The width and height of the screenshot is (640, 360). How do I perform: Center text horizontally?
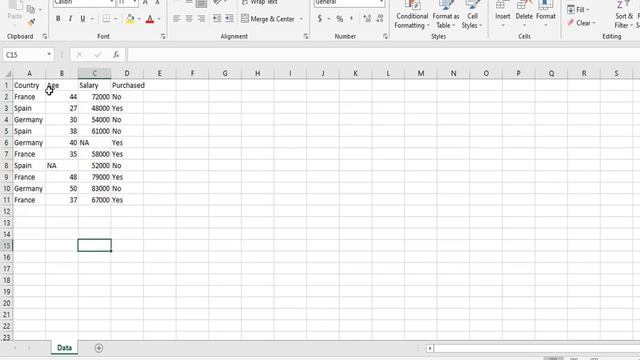pyautogui.click(x=189, y=19)
